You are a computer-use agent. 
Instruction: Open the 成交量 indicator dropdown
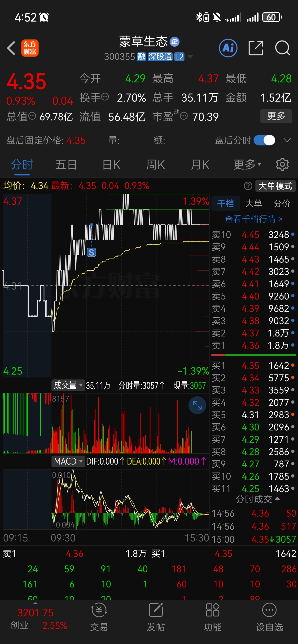point(68,385)
